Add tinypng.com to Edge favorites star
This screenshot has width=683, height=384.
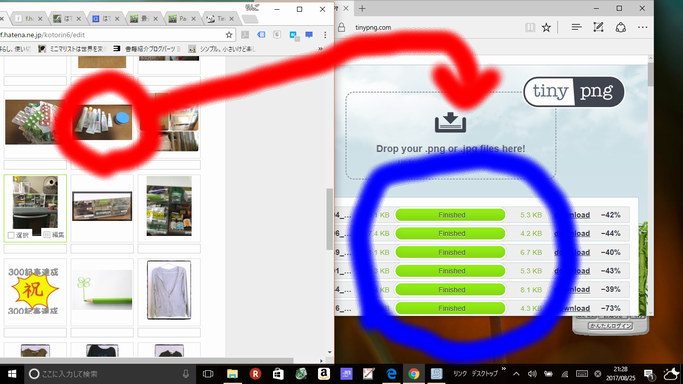[x=546, y=27]
